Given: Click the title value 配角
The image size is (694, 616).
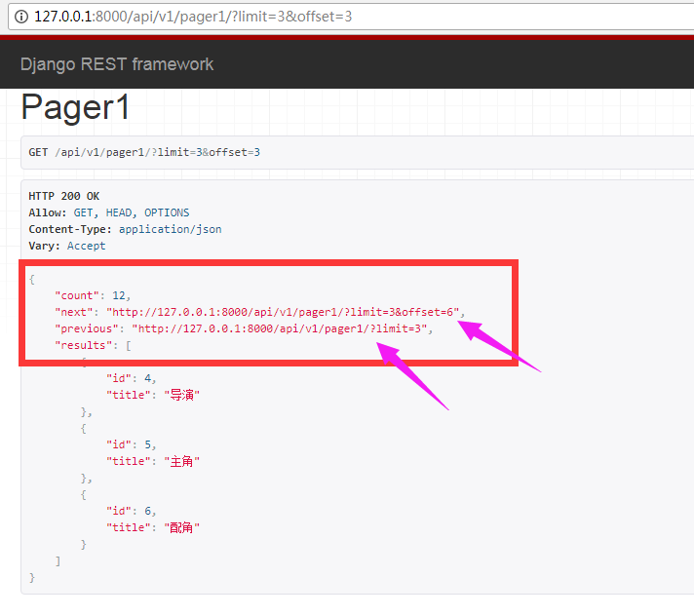Looking at the screenshot, I should pos(182,527).
